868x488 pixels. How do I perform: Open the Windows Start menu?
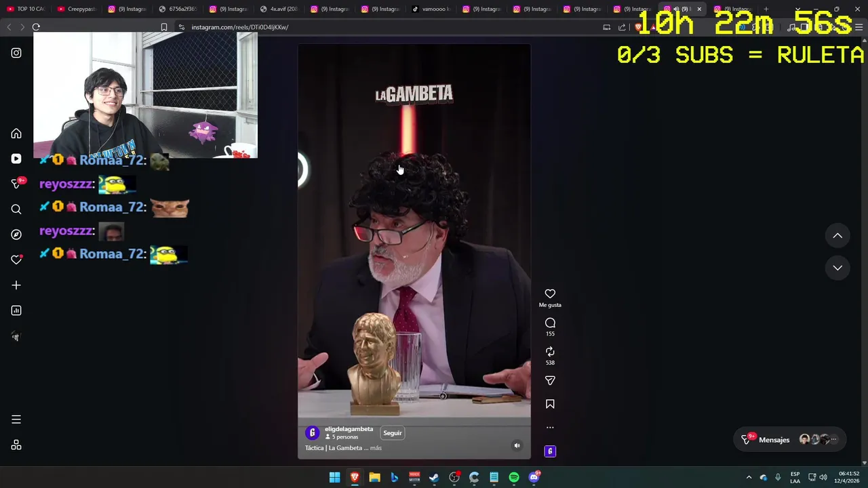click(x=334, y=478)
